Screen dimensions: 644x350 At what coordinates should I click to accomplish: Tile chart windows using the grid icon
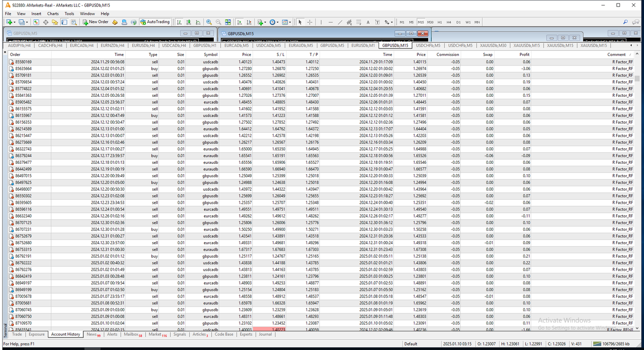click(x=228, y=22)
